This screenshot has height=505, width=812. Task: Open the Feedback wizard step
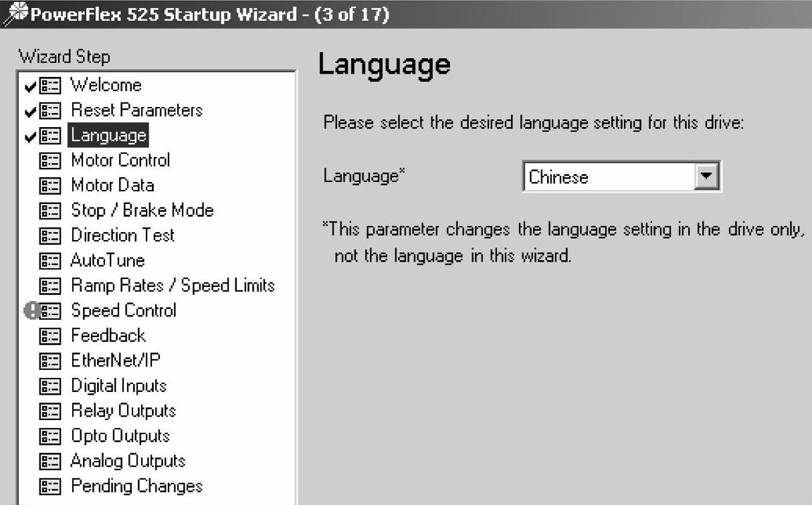coord(108,336)
